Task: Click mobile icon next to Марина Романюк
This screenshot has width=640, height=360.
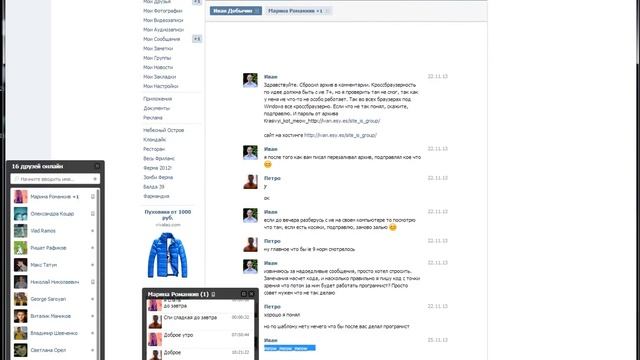Action: point(93,197)
